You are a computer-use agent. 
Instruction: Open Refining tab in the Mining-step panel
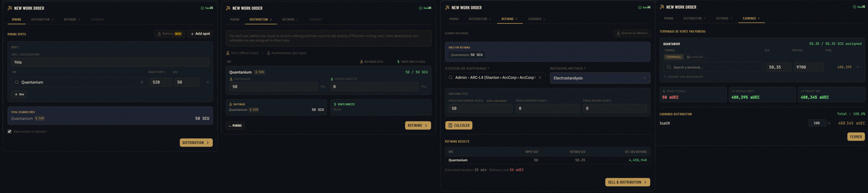coord(72,19)
